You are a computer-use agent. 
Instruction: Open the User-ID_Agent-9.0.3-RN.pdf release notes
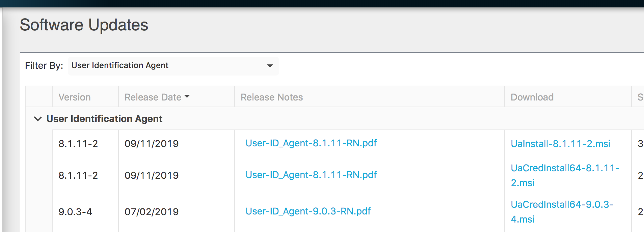pos(308,211)
